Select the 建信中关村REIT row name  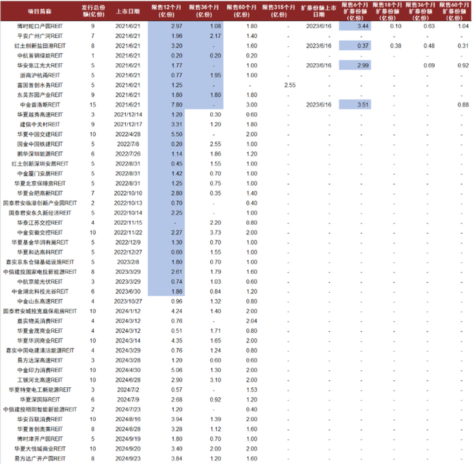39,124
